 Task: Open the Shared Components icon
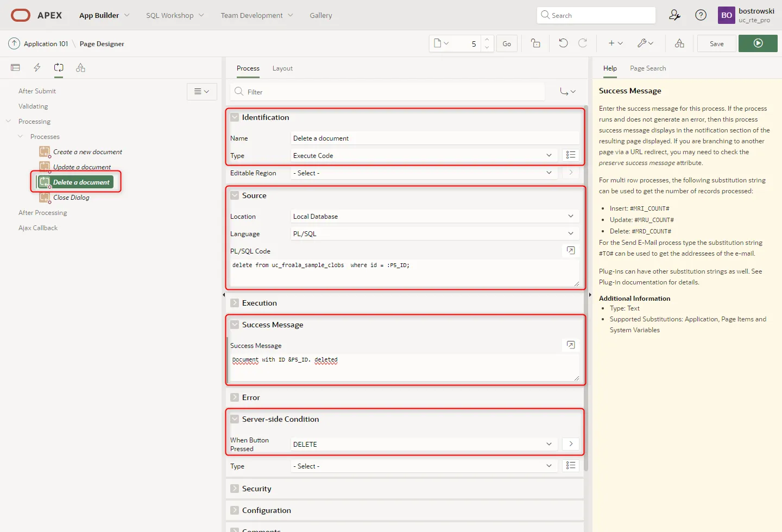coord(679,43)
